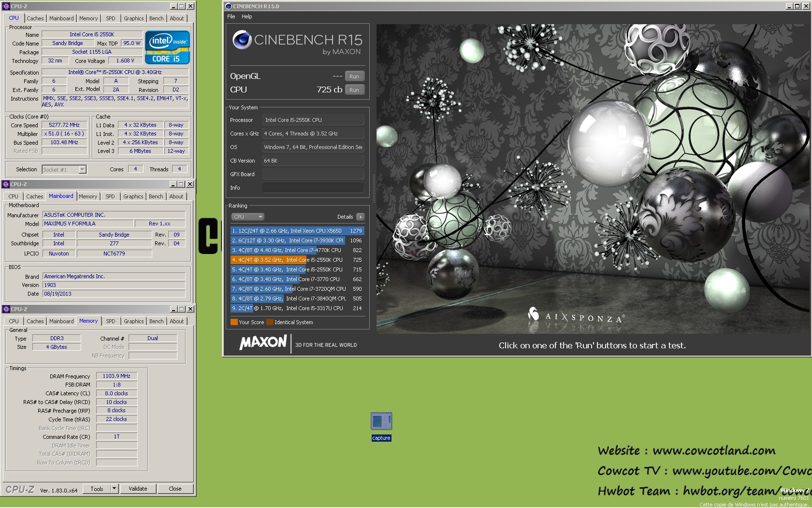Open the File menu in Cinebench
The image size is (812, 508).
(x=231, y=16)
